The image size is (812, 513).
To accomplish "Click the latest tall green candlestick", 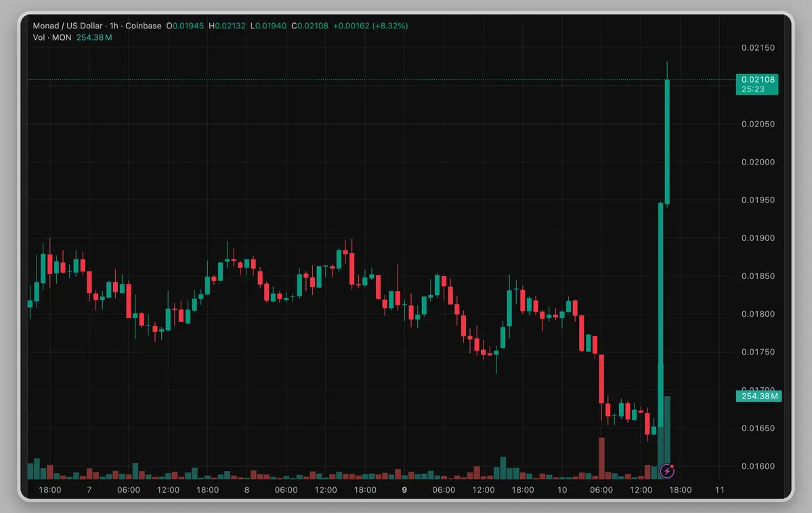I will (667, 142).
